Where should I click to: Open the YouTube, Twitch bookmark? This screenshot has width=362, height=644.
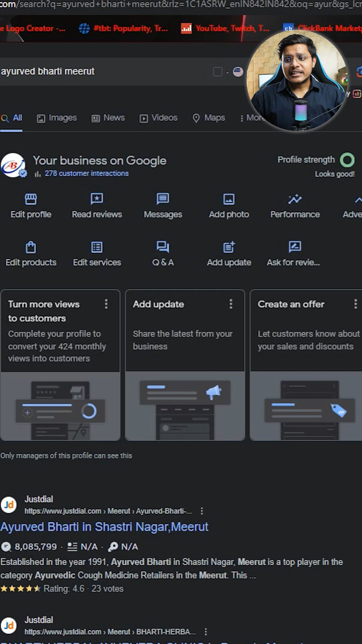[x=225, y=29]
